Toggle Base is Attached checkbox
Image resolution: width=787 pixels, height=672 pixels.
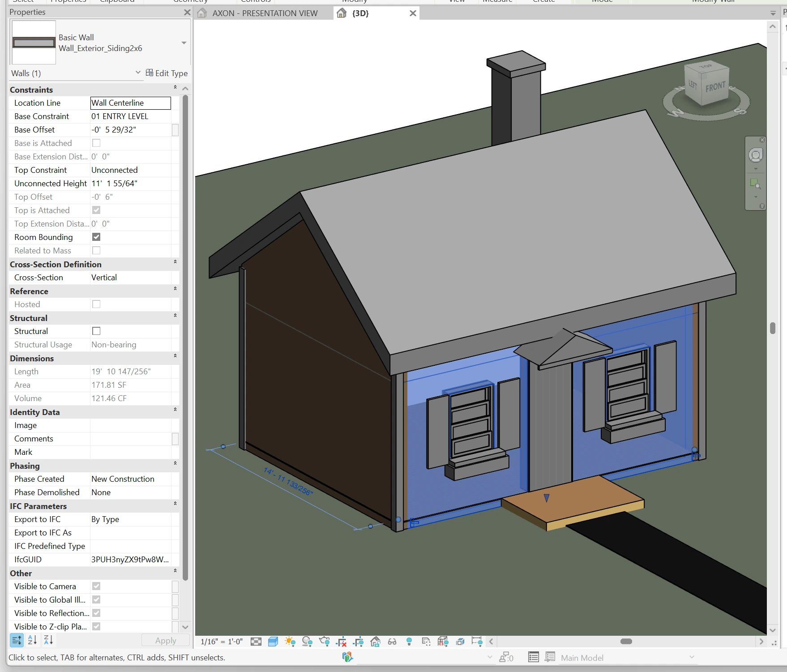tap(96, 143)
